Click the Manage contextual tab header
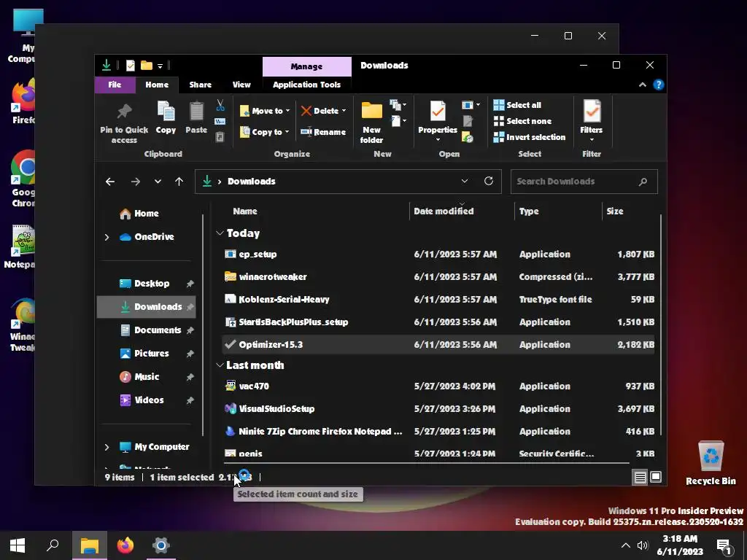The height and width of the screenshot is (560, 747). [x=307, y=66]
